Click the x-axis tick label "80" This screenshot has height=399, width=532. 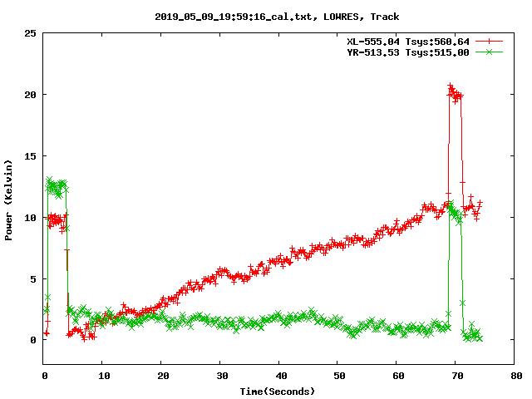click(x=516, y=376)
